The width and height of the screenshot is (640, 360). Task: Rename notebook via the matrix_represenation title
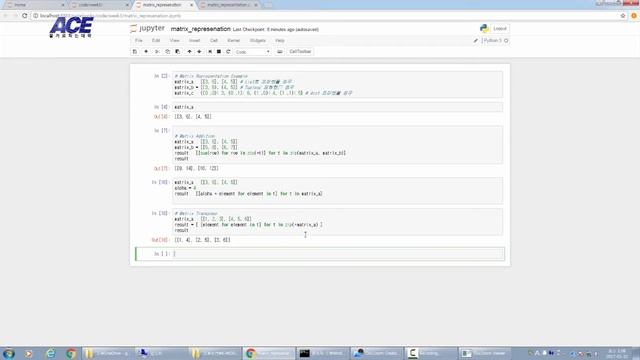click(200, 29)
